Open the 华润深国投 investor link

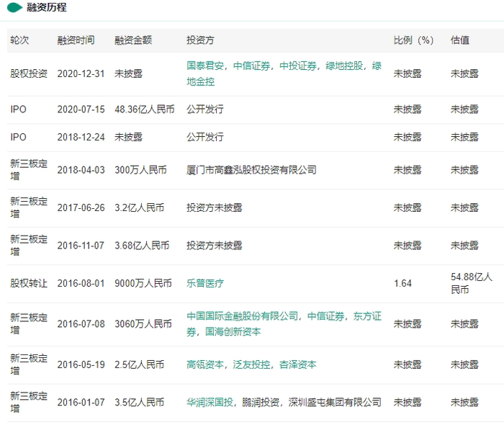pos(210,402)
